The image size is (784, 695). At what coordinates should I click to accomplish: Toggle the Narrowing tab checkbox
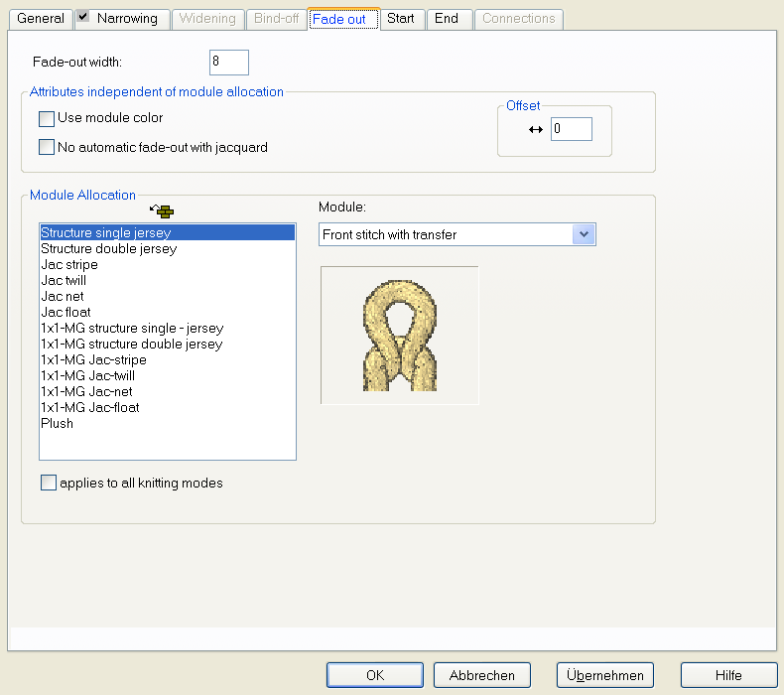point(84,17)
